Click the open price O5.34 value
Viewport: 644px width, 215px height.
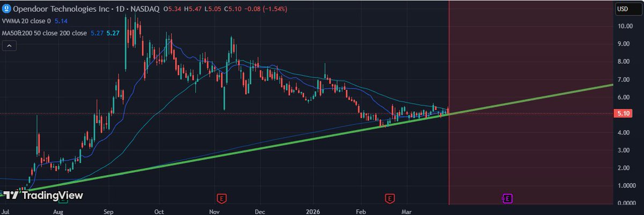point(173,9)
